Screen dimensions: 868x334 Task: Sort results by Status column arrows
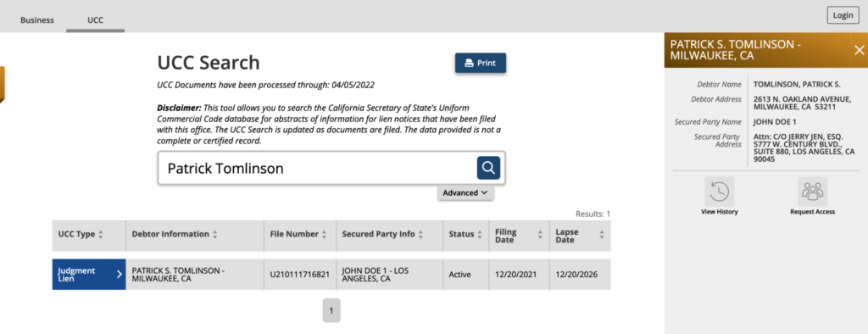pos(480,234)
